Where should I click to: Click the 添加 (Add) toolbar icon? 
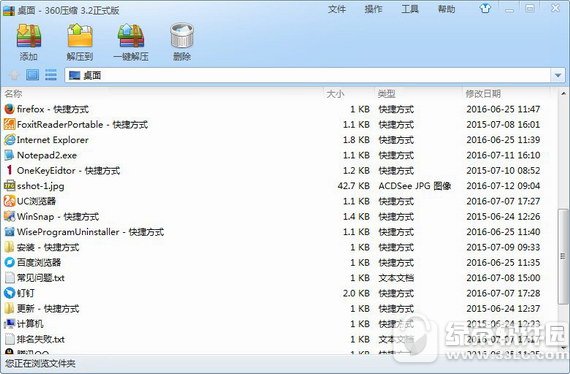coord(29,36)
